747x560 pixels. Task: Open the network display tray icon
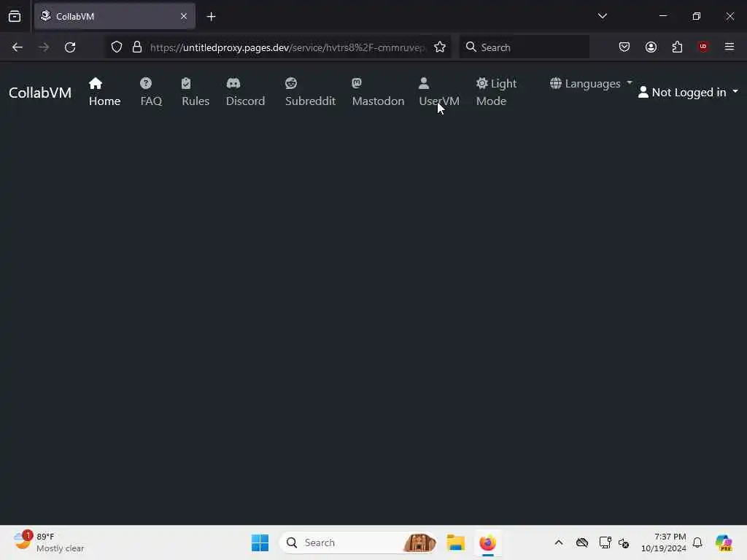point(605,542)
